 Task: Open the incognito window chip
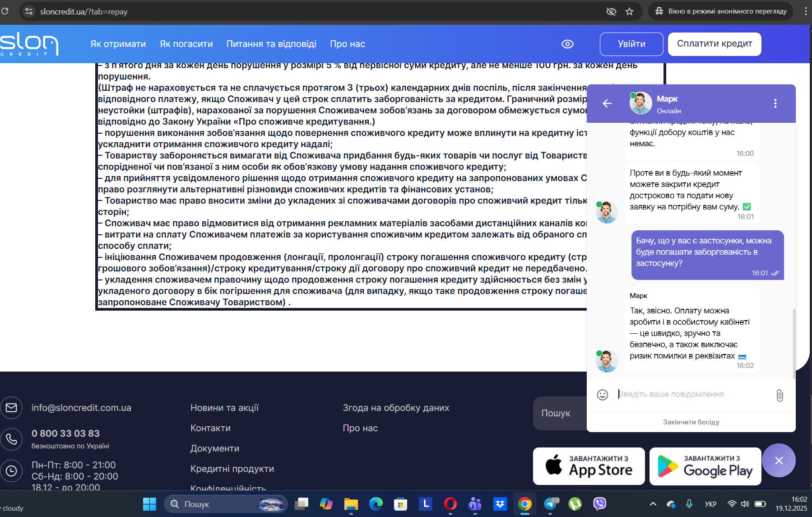(721, 11)
